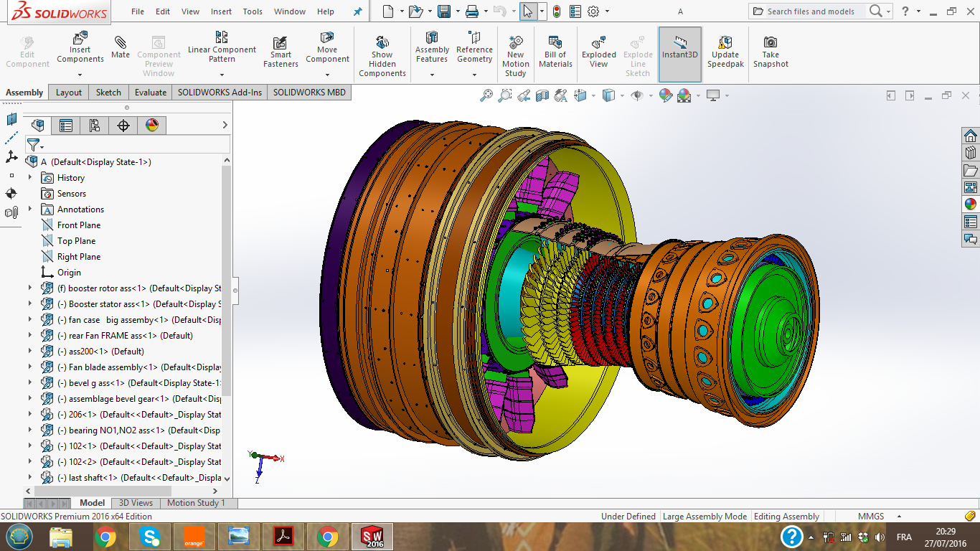
Task: Switch to SOLIDWORKS Add-Ins tab
Action: [x=220, y=93]
